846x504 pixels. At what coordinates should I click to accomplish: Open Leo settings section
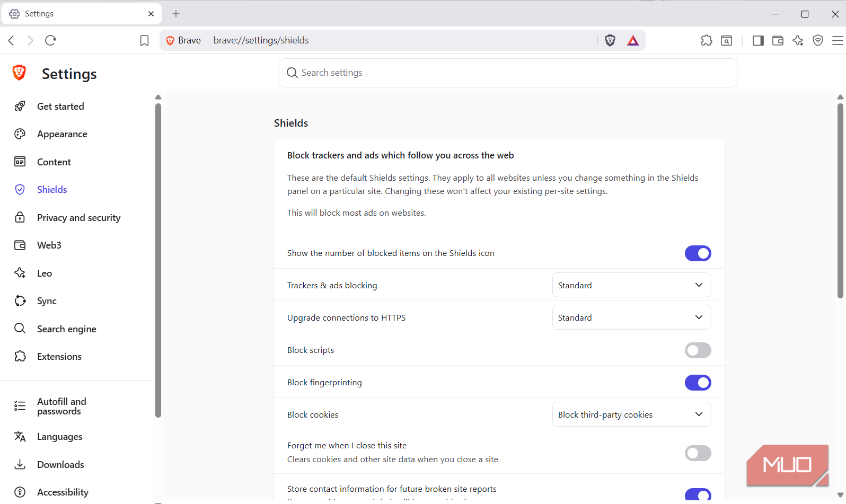pos(45,273)
